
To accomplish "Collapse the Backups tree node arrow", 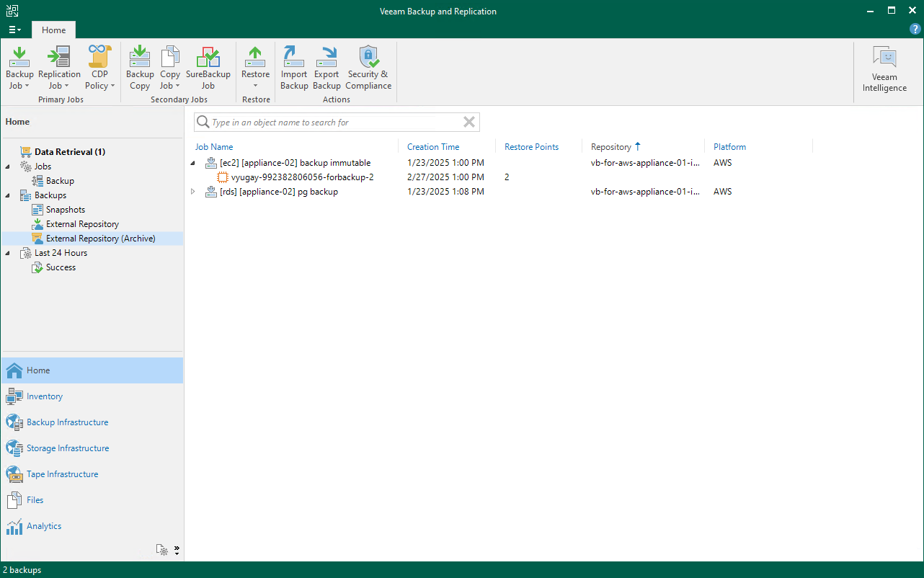I will click(x=9, y=195).
